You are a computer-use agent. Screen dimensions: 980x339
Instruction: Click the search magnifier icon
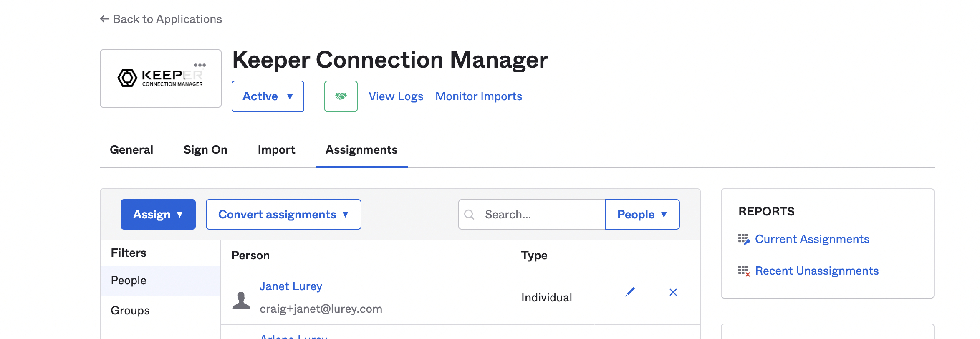(x=470, y=215)
